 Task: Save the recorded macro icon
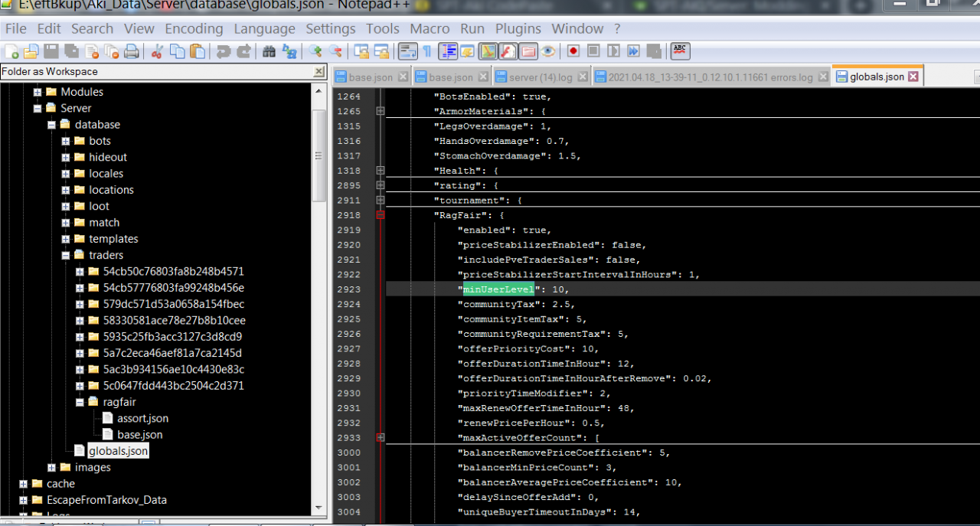(x=654, y=52)
